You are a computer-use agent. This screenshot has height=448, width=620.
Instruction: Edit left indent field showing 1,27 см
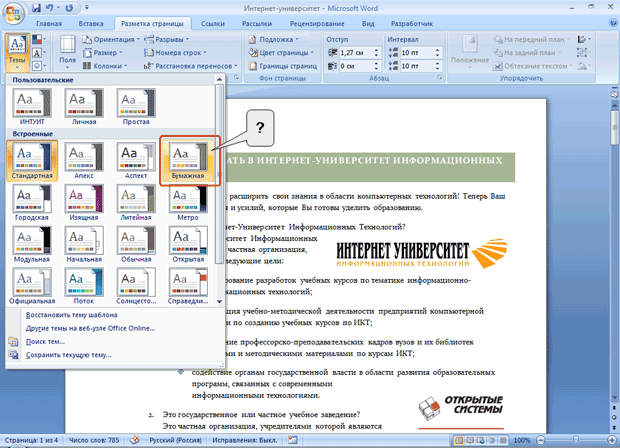coord(355,53)
